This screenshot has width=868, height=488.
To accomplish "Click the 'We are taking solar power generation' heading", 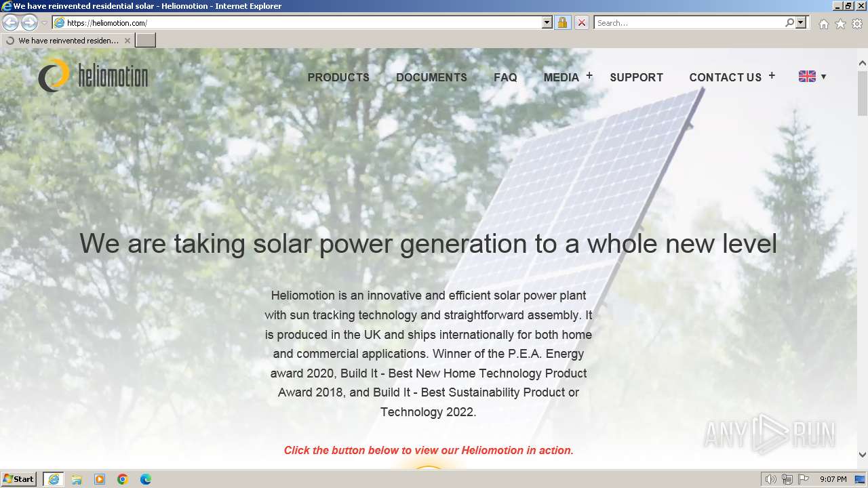I will tap(428, 243).
